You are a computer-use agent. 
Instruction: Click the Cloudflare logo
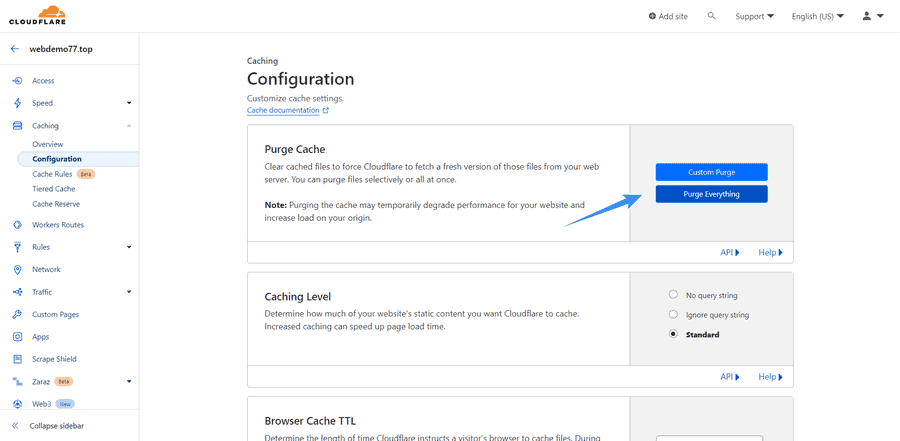37,15
